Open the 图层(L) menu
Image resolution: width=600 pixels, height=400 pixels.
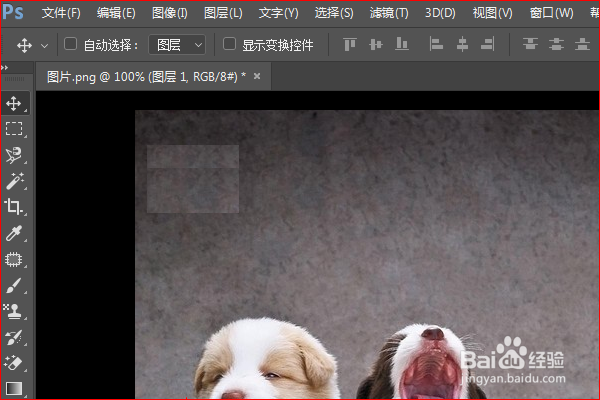[223, 13]
